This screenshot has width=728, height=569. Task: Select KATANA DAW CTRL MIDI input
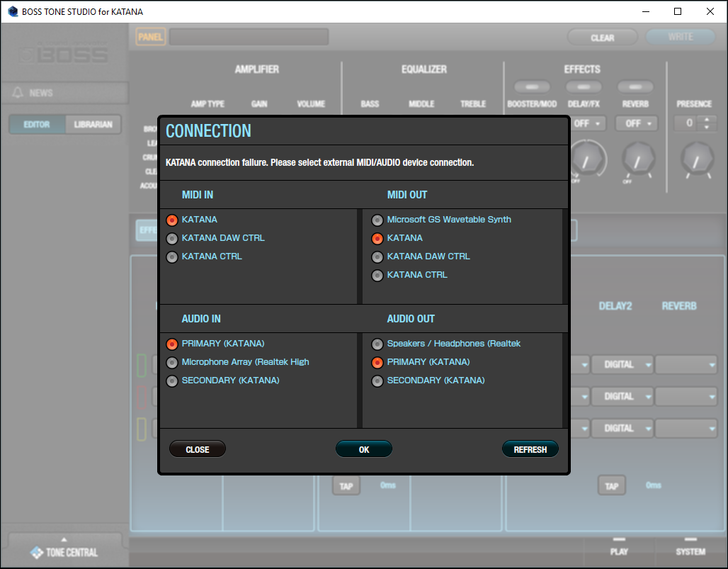[172, 238]
